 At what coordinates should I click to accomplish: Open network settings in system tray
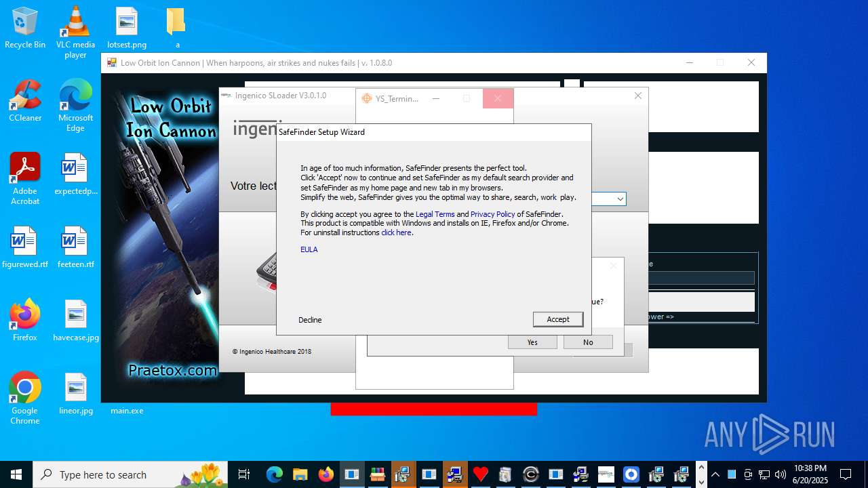pos(764,474)
